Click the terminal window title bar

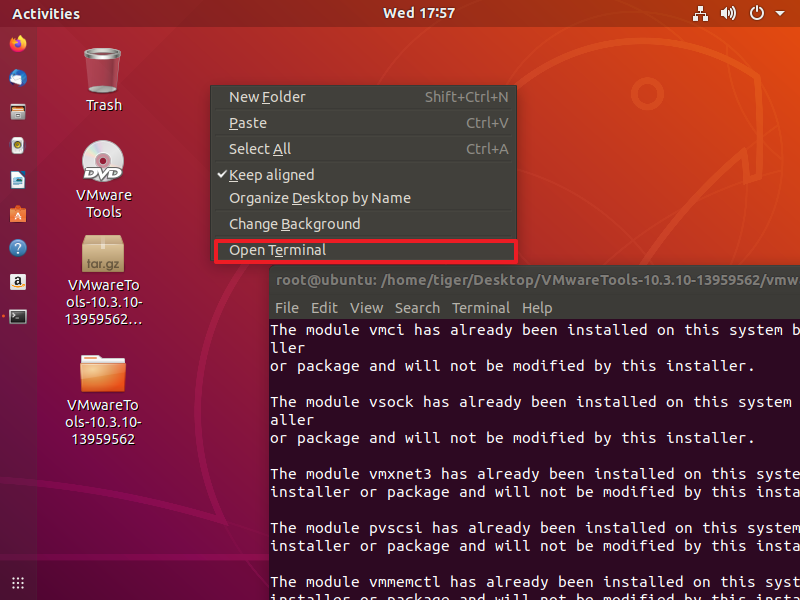click(x=535, y=281)
